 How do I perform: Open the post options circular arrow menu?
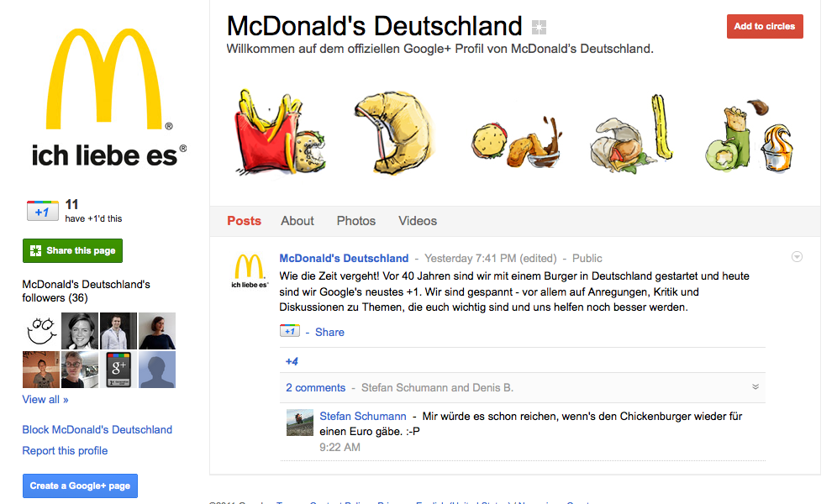pyautogui.click(x=797, y=257)
